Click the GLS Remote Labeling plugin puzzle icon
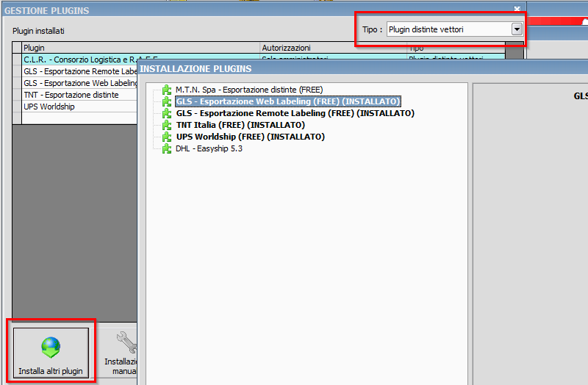Image resolution: width=588 pixels, height=385 pixels. coord(167,113)
